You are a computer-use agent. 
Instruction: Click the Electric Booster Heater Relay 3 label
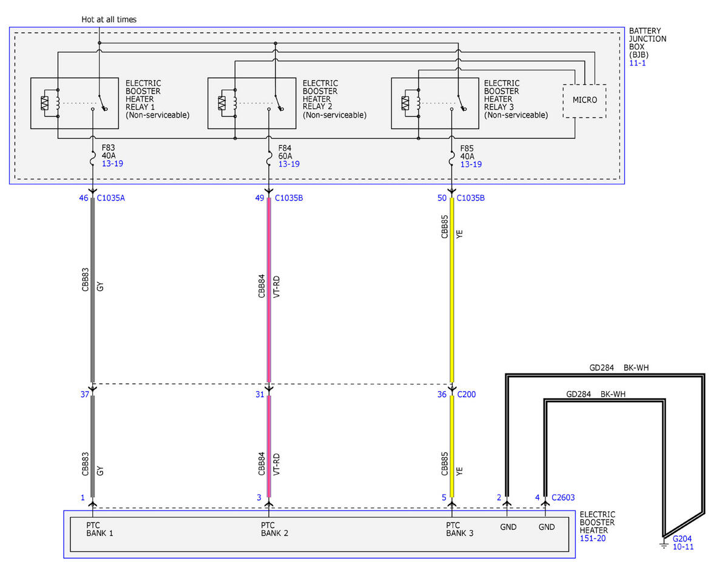click(x=516, y=99)
